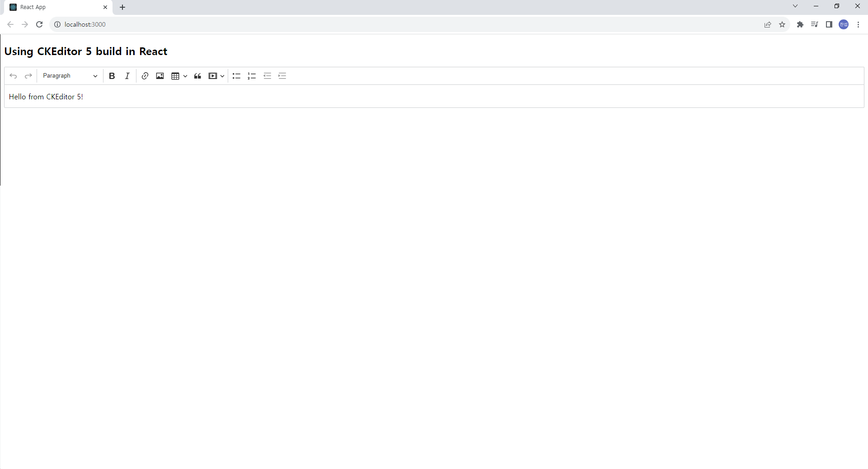Insert a link with the Link icon
Viewport: 868px width, 469px height.
click(145, 76)
